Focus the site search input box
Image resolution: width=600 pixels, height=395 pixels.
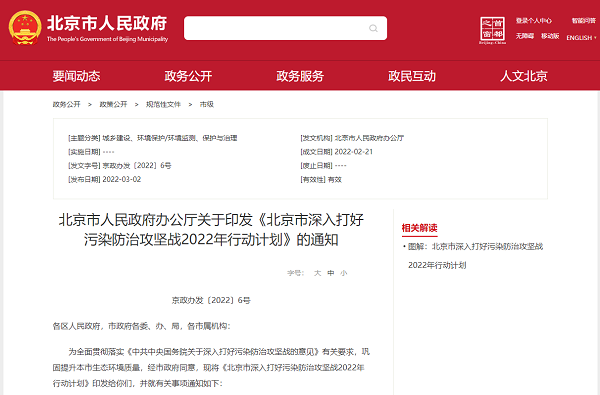tap(285, 28)
